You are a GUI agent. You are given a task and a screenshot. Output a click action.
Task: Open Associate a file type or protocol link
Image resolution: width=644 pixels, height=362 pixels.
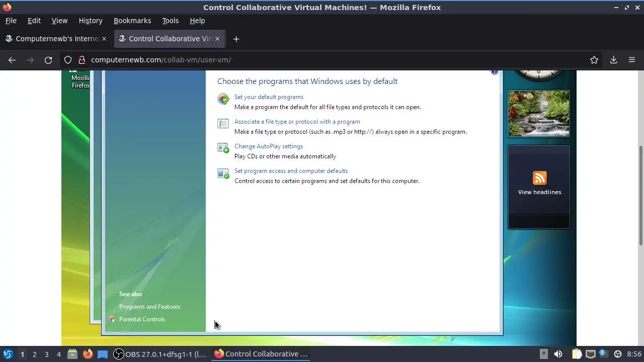pyautogui.click(x=297, y=122)
